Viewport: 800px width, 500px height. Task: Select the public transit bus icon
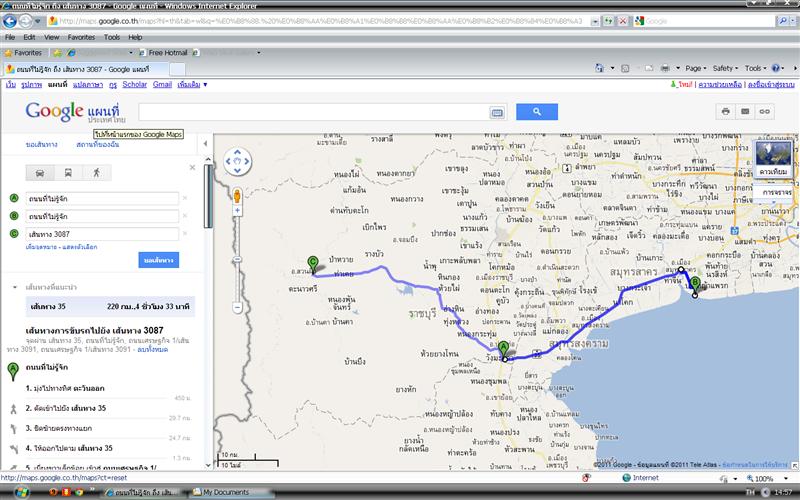(68, 173)
